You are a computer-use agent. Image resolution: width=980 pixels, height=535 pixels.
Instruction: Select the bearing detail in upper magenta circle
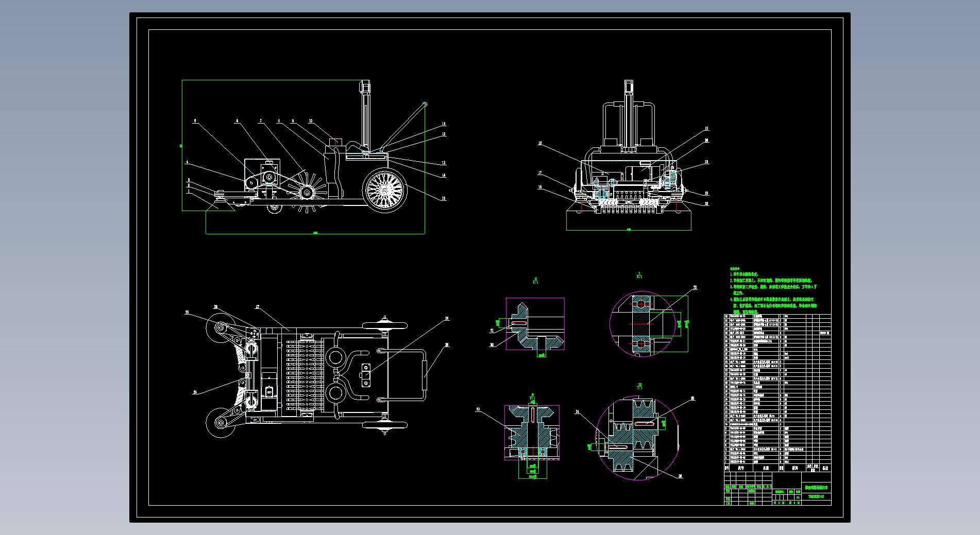coord(642,324)
